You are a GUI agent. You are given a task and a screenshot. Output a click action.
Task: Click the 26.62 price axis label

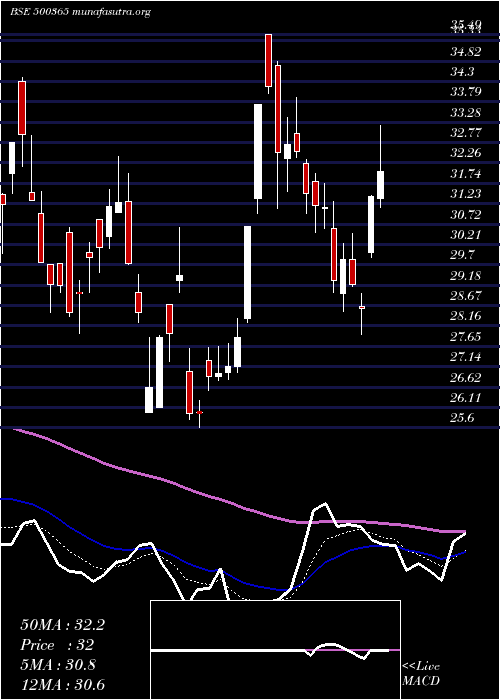[466, 378]
